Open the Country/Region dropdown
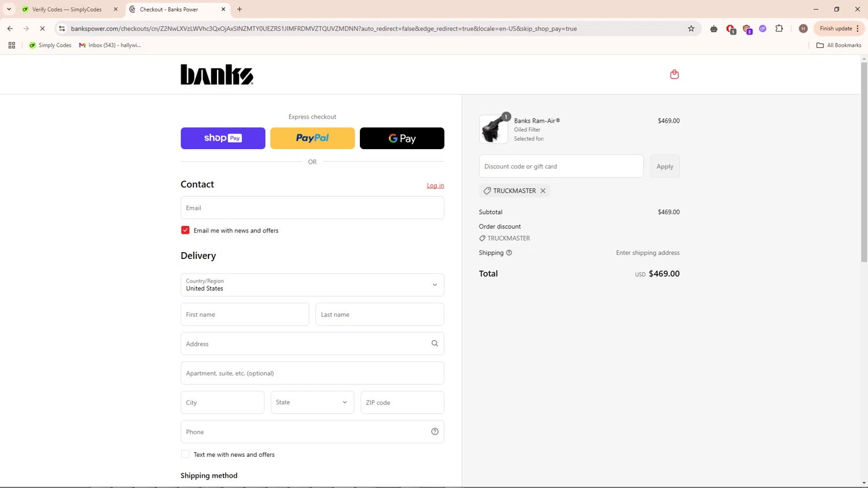 312,284
